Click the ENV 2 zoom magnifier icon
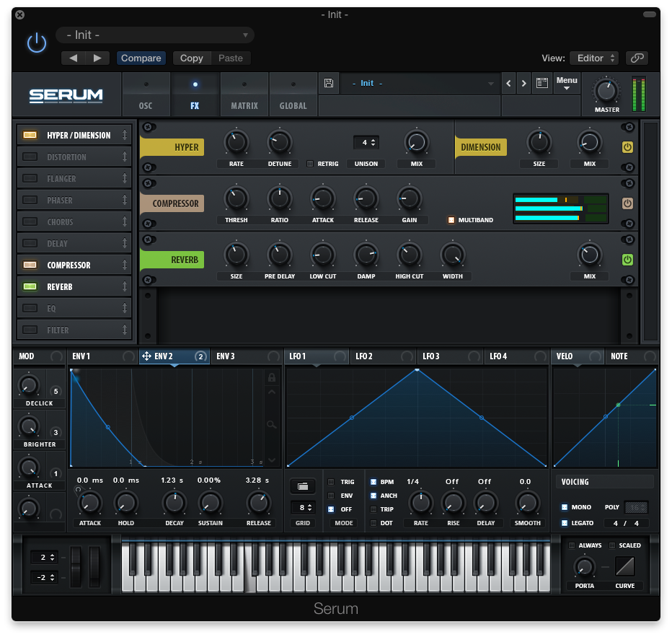 272,424
